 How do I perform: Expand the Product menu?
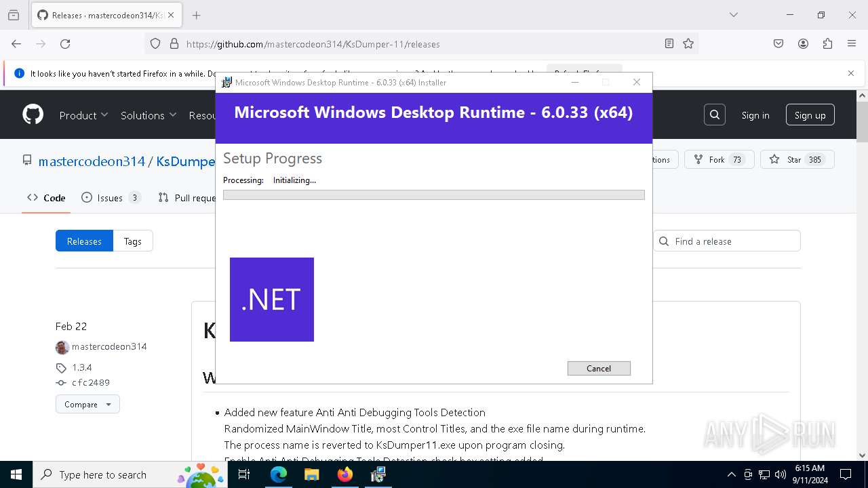[83, 115]
